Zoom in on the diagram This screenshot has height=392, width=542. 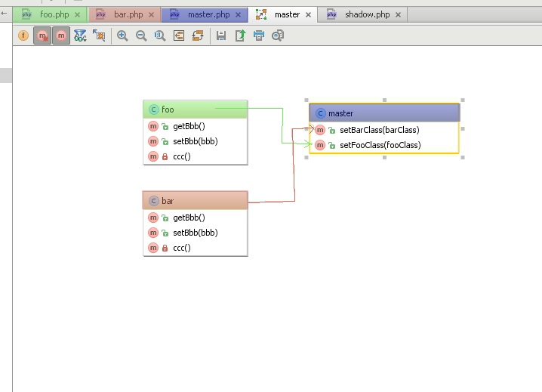pyautogui.click(x=122, y=35)
